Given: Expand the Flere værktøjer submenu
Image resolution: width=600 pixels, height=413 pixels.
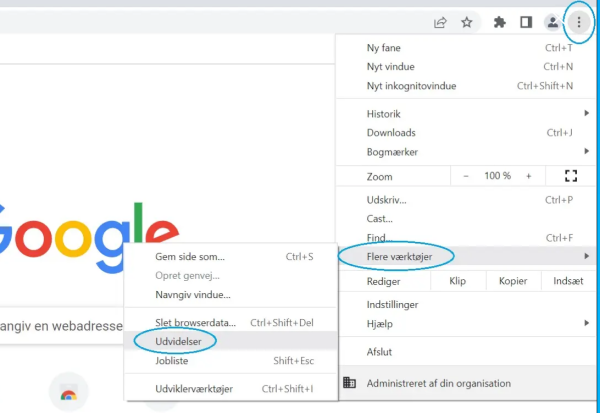Looking at the screenshot, I should click(466, 256).
